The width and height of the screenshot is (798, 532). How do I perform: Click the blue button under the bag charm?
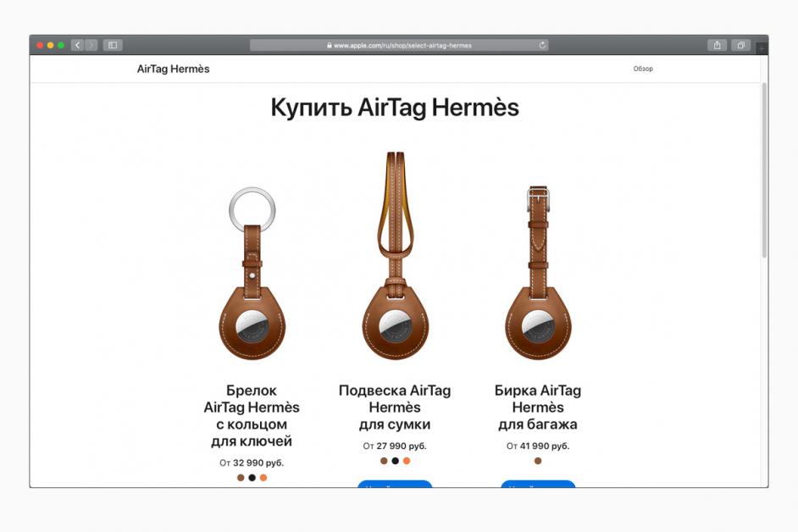pos(395,484)
